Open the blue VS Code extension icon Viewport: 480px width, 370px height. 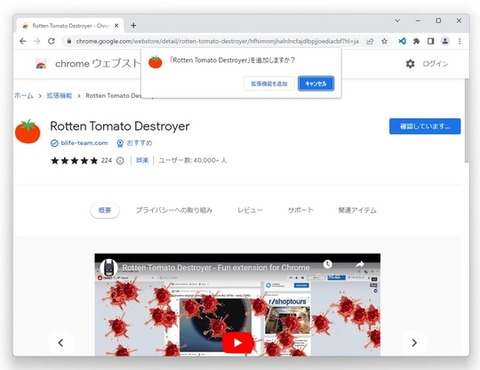pos(402,41)
